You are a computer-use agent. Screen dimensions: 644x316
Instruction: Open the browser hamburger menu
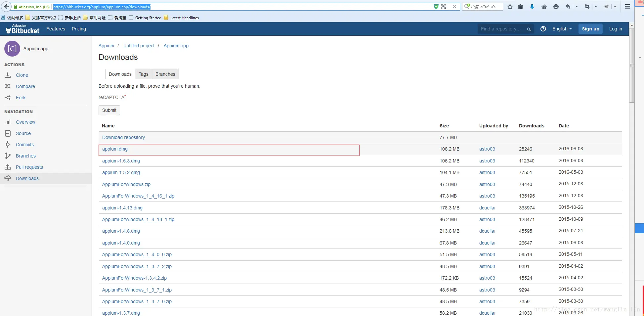(x=627, y=7)
